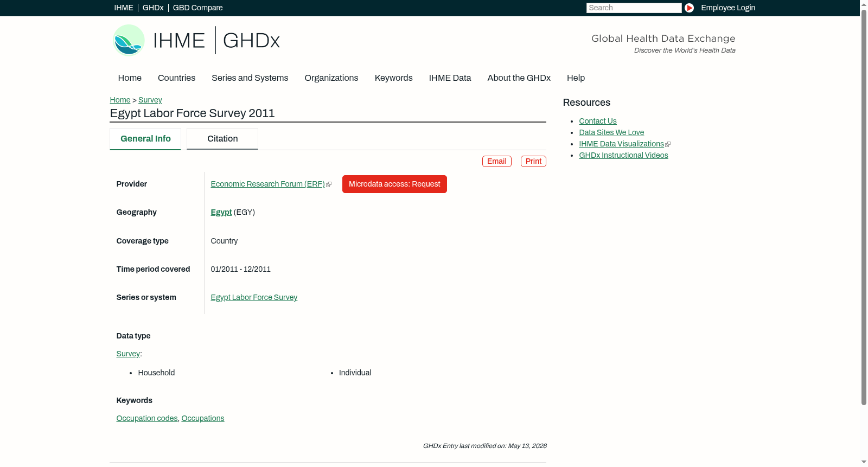Click the Print button
This screenshot has height=467, width=868.
click(533, 161)
